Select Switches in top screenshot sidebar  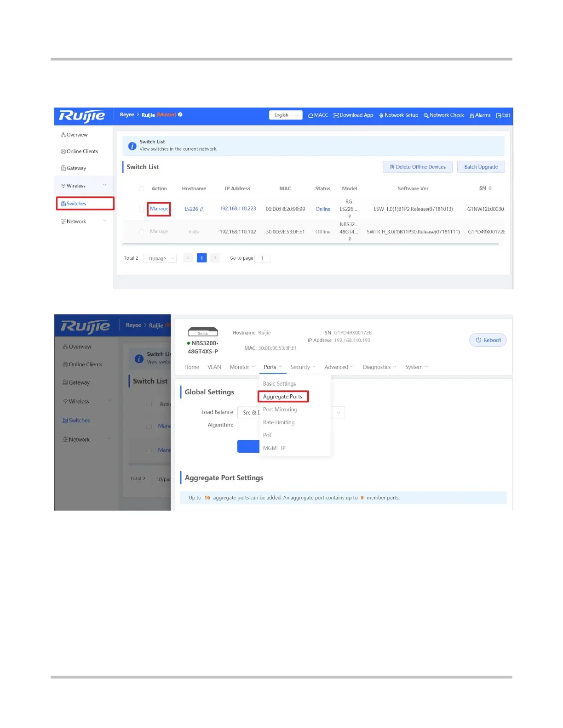(x=85, y=204)
